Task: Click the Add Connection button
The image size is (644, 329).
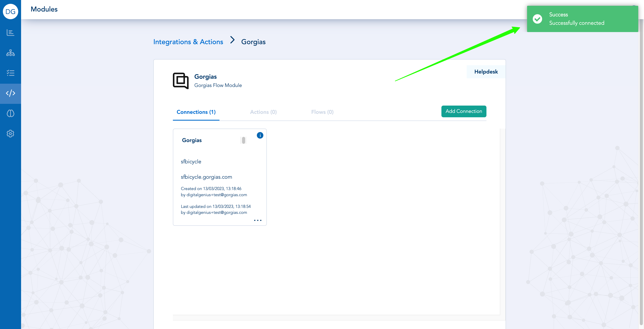Action: 464,111
